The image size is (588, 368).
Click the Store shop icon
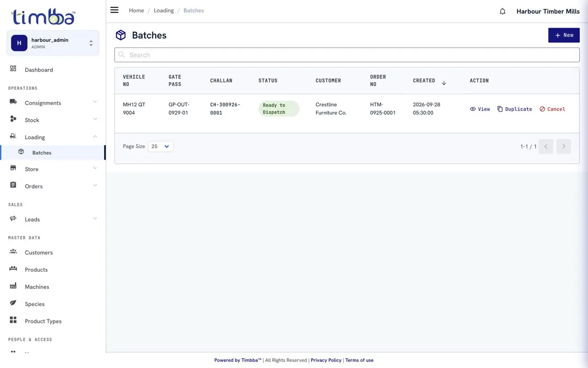click(13, 168)
